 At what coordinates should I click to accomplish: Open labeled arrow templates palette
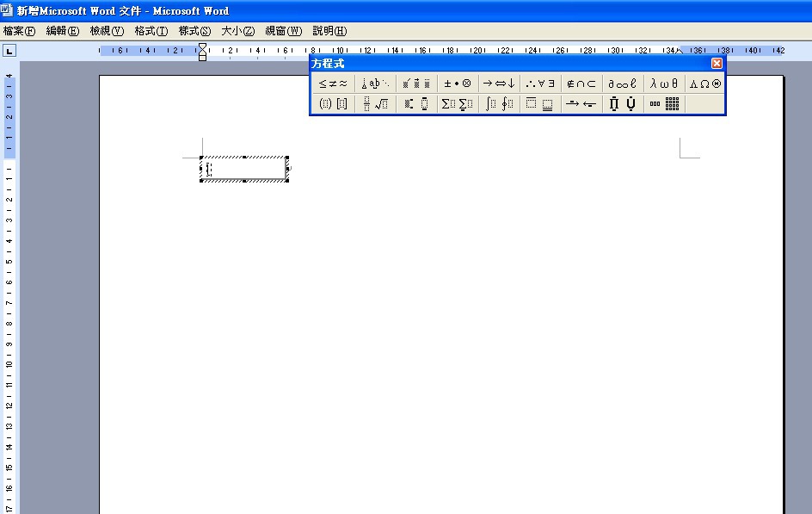coord(581,104)
